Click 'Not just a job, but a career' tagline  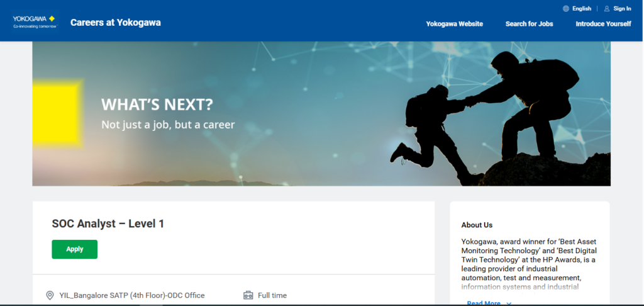[x=168, y=125]
